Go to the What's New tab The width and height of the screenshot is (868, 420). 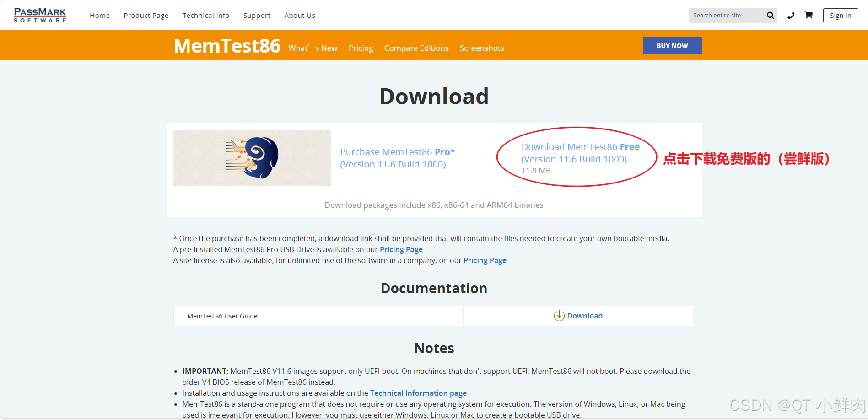coord(313,48)
